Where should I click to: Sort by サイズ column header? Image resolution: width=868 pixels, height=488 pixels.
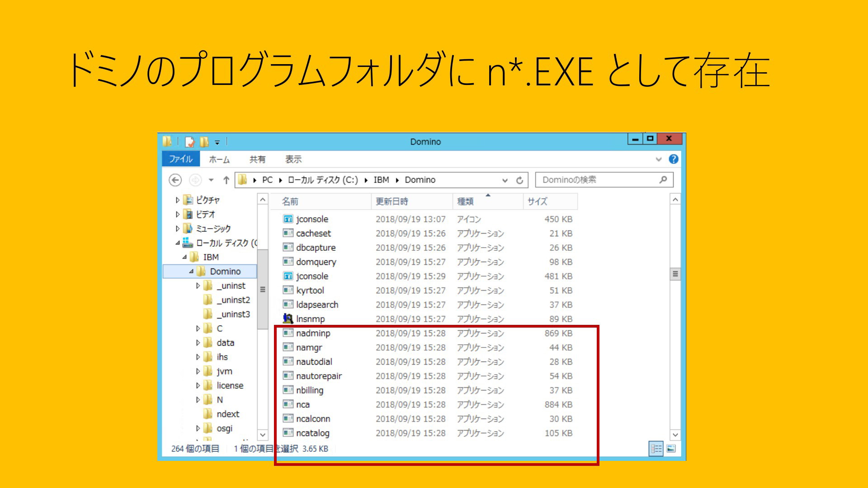[x=550, y=202]
